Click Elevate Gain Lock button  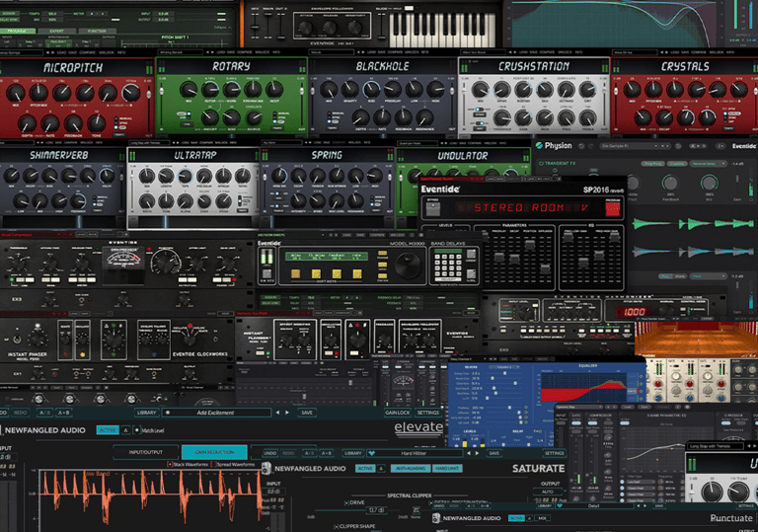coord(398,413)
